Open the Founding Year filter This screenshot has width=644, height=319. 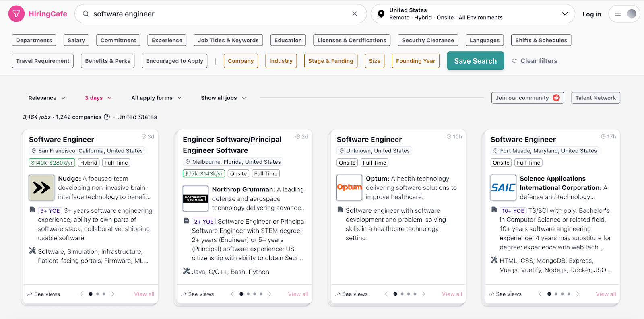coord(415,61)
